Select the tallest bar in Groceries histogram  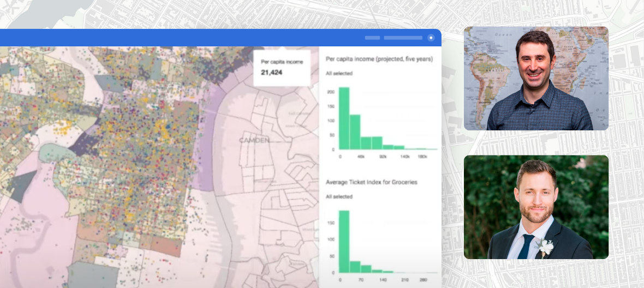(x=344, y=242)
